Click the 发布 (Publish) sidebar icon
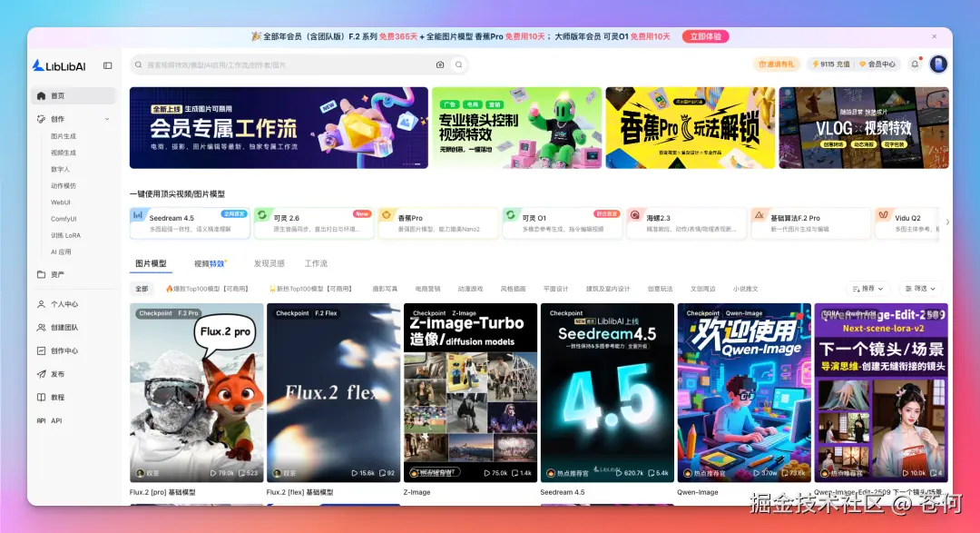980x533 pixels. [x=52, y=374]
